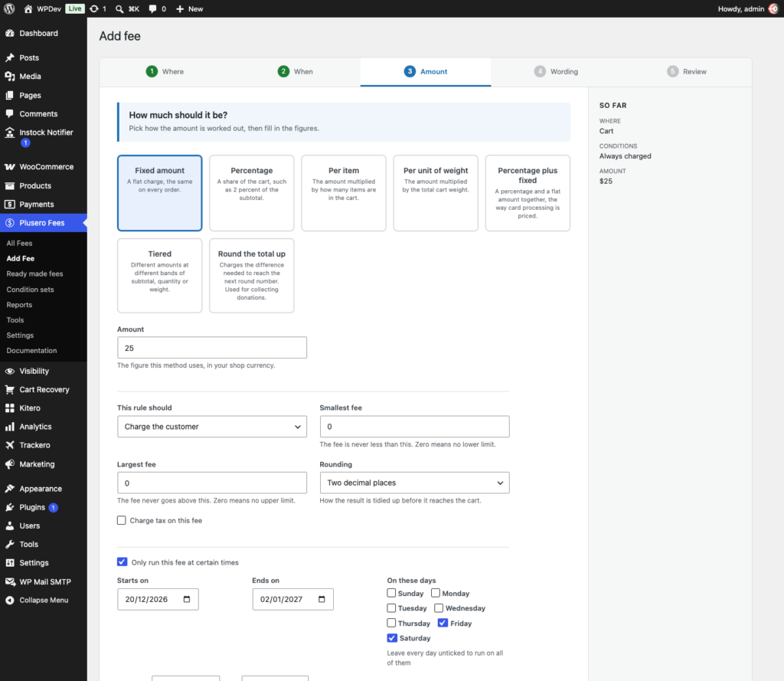Click the Cart Recovery cart icon
Image resolution: width=784 pixels, height=681 pixels.
tap(9, 389)
